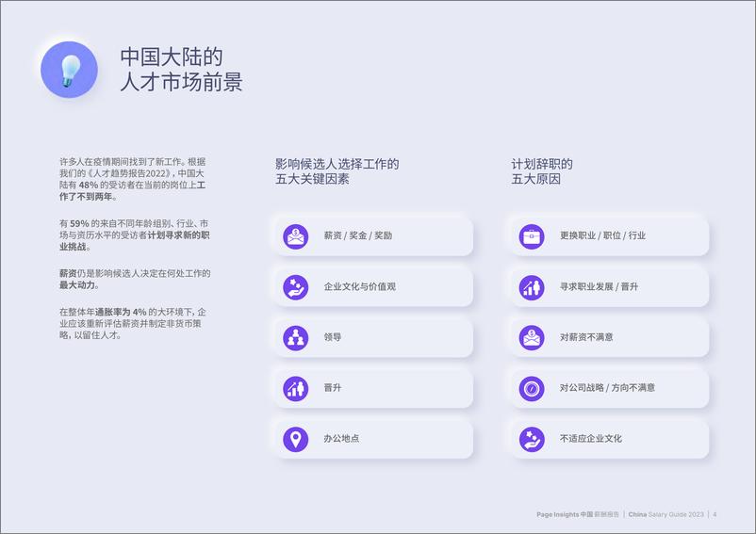Select the 薪资 / 奖金 / 奖励 label
The width and height of the screenshot is (756, 534).
tap(358, 235)
